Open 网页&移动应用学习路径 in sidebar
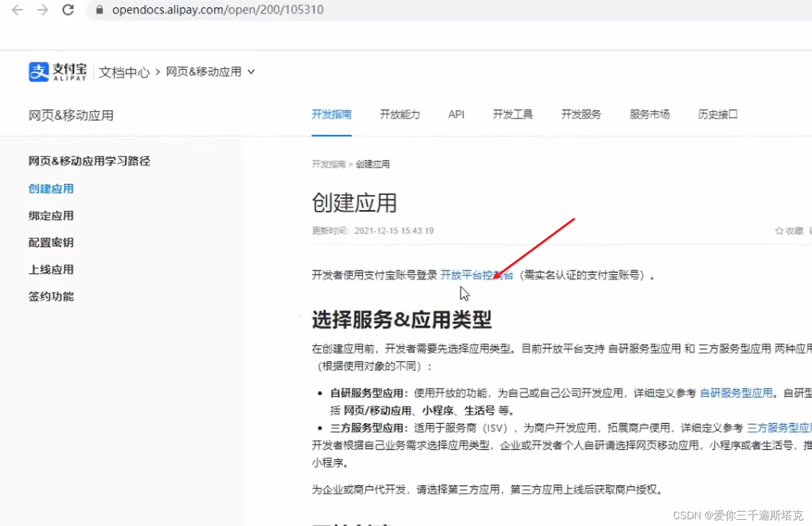Image resolution: width=812 pixels, height=526 pixels. (89, 161)
